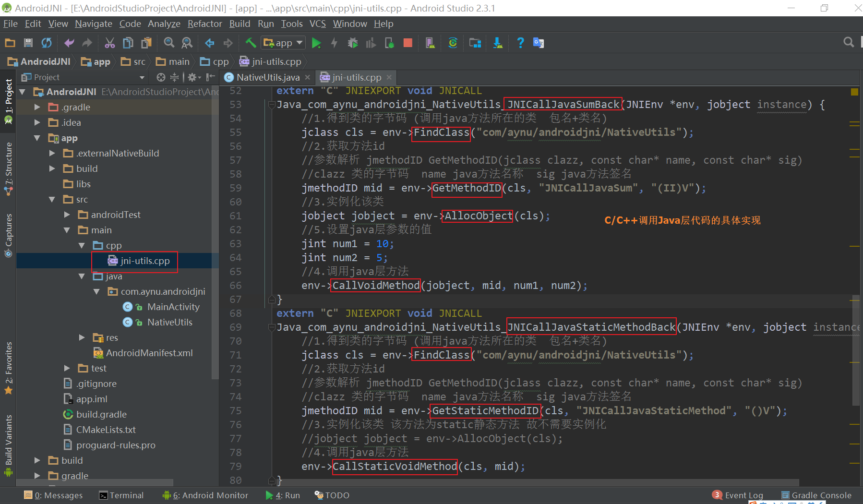Open the SDK Manager download icon
This screenshot has height=504, width=863.
coord(498,43)
